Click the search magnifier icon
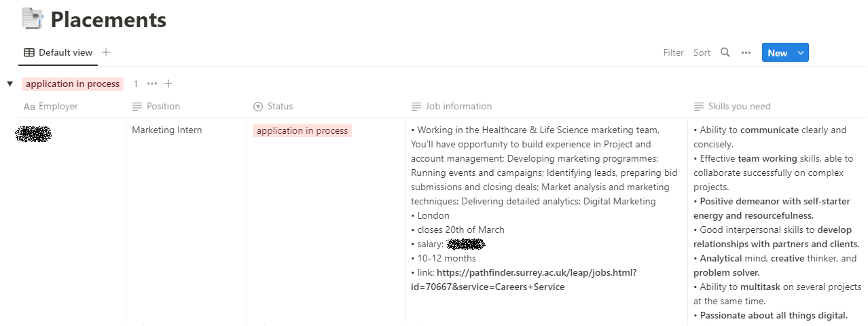This screenshot has height=326, width=868. tap(725, 52)
